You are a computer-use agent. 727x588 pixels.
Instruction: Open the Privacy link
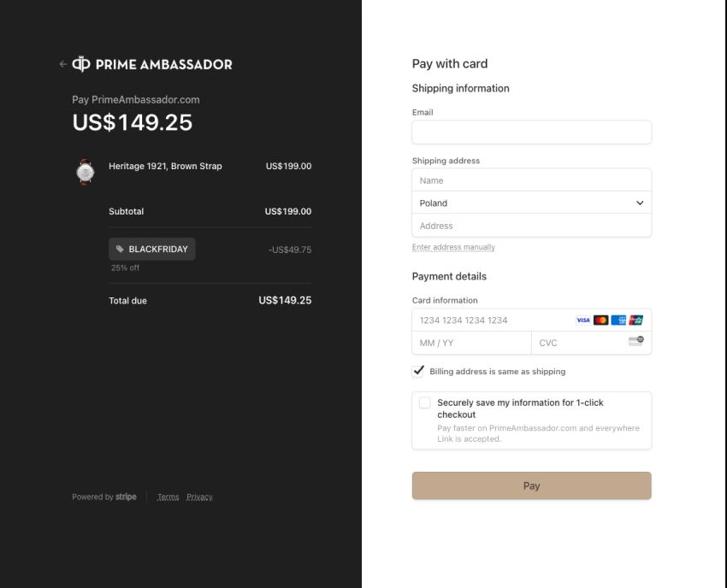coord(199,497)
